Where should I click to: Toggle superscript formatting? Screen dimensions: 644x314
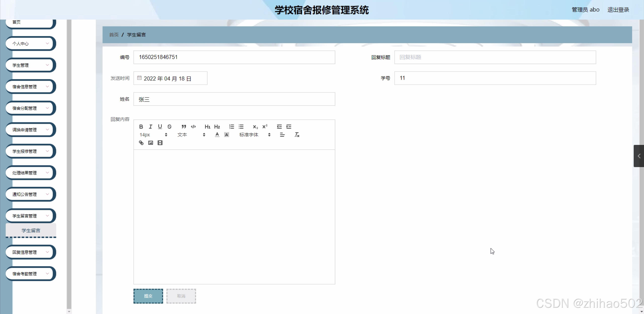click(265, 127)
